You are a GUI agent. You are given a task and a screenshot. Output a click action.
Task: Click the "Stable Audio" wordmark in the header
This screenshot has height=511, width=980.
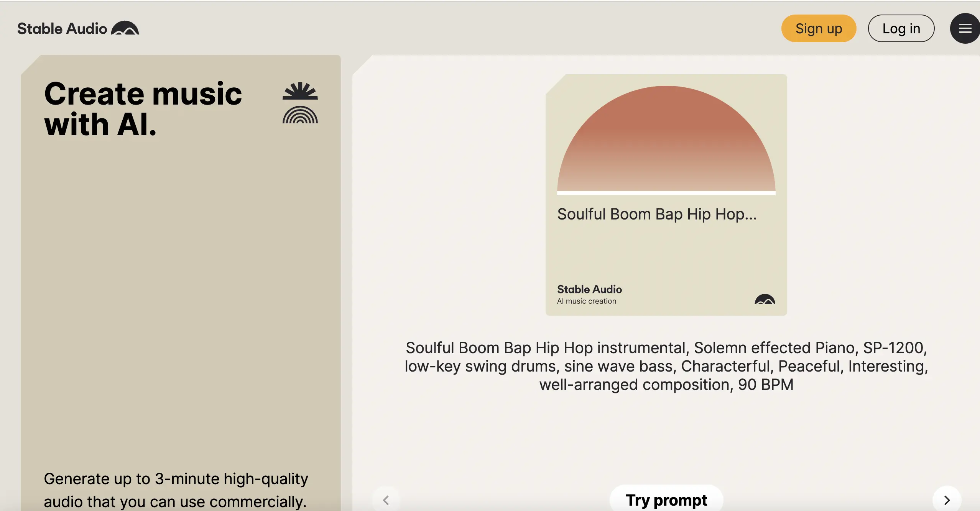pos(62,29)
